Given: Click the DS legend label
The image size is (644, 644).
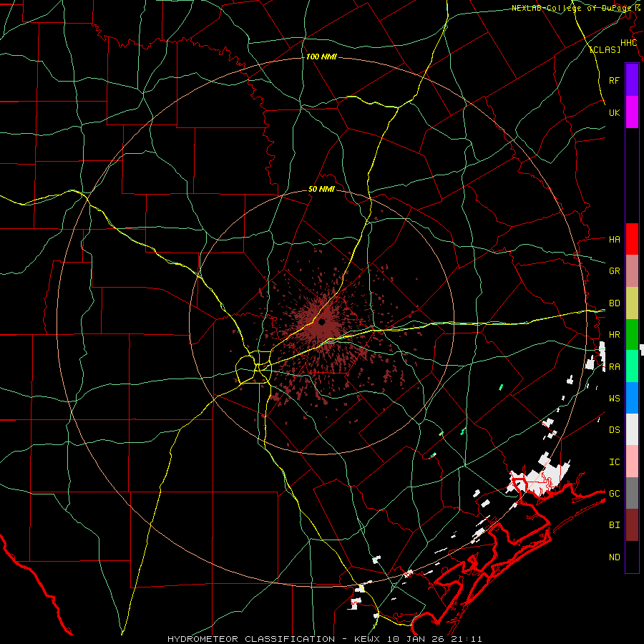Looking at the screenshot, I should click(x=615, y=430).
